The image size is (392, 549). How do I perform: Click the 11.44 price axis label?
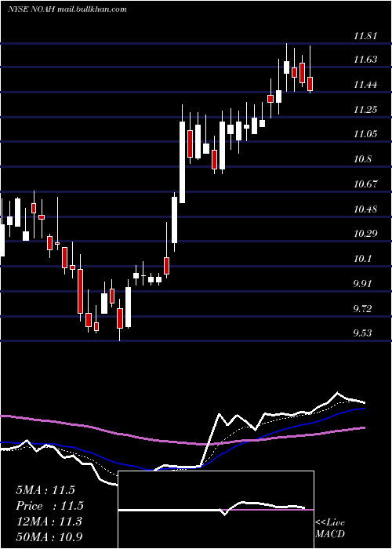(365, 85)
